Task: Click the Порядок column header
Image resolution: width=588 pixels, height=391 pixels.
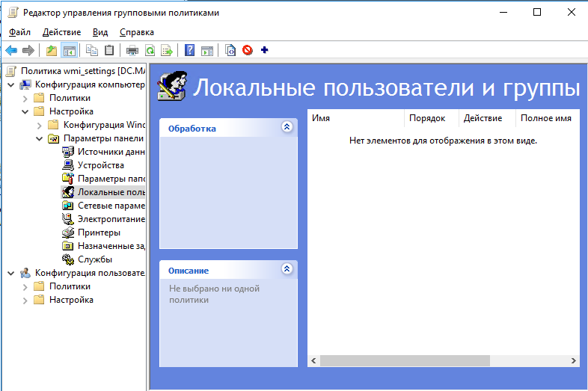Action: click(428, 118)
